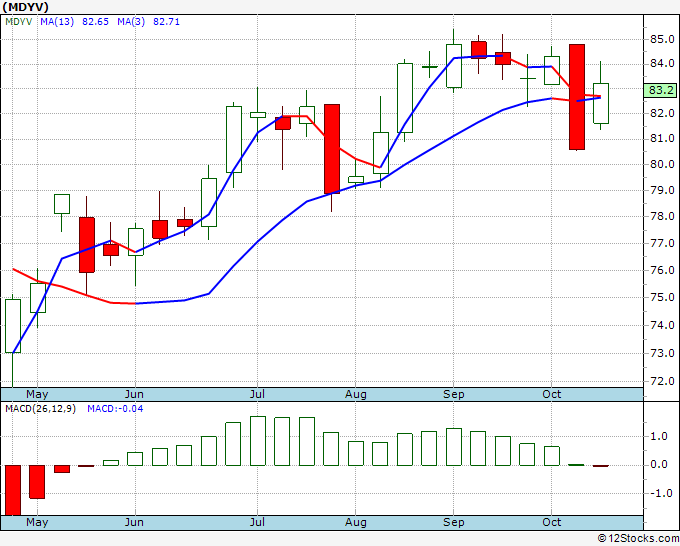Select the 76.0 price axis label
The height and width of the screenshot is (546, 680).
click(x=662, y=270)
